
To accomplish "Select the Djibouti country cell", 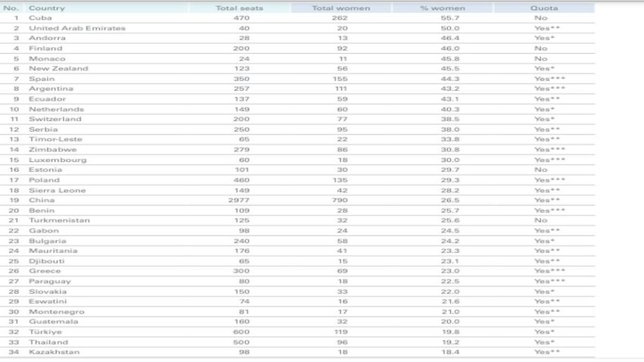I will tap(46, 261).
